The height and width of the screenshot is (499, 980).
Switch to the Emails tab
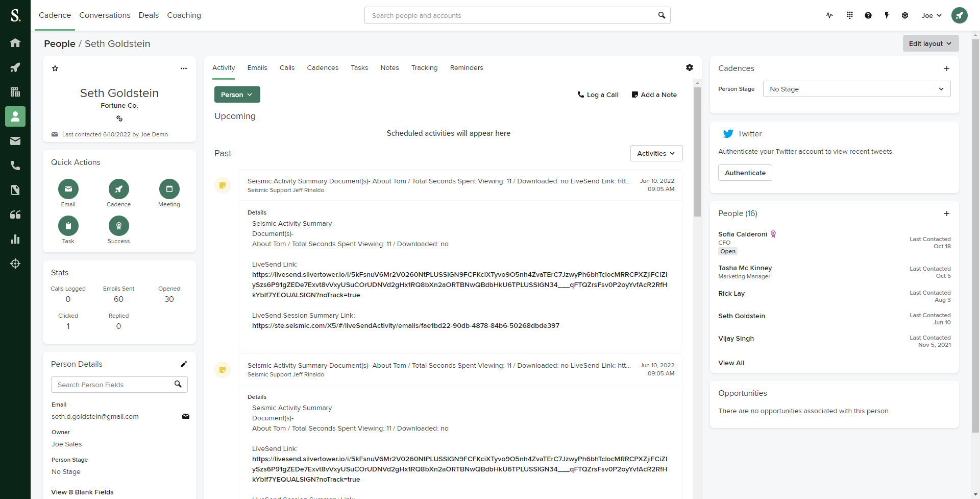[x=257, y=68]
